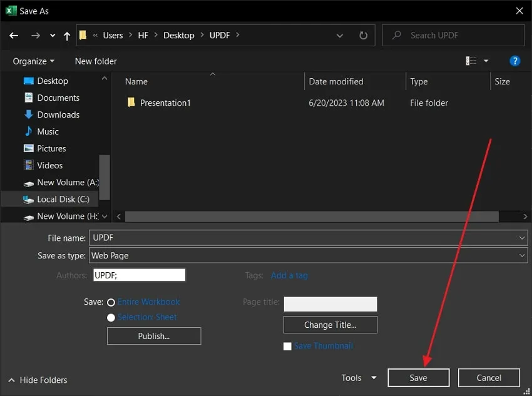Click New folder in the toolbar
The width and height of the screenshot is (532, 396).
[x=96, y=61]
